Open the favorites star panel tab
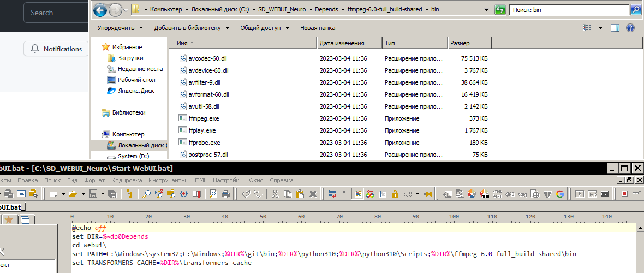This screenshot has height=273, width=644. 8,221
